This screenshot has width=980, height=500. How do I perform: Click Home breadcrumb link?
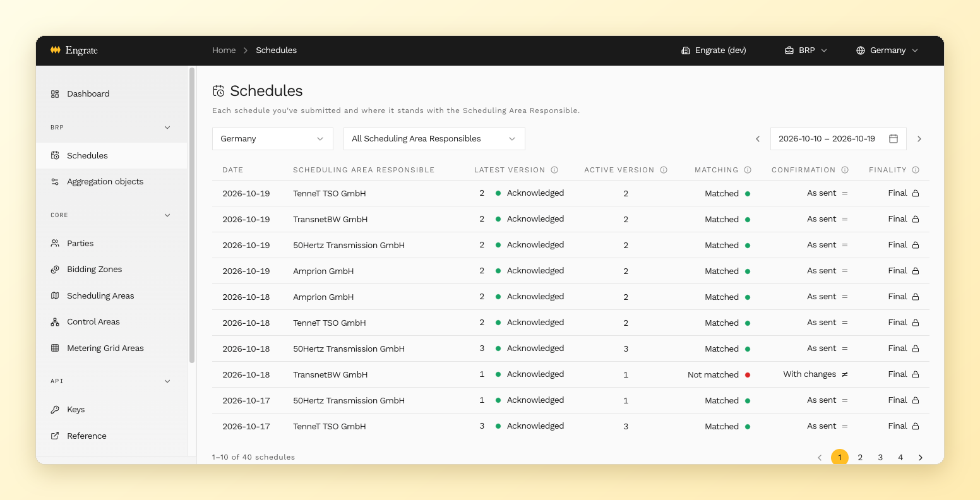coord(224,51)
